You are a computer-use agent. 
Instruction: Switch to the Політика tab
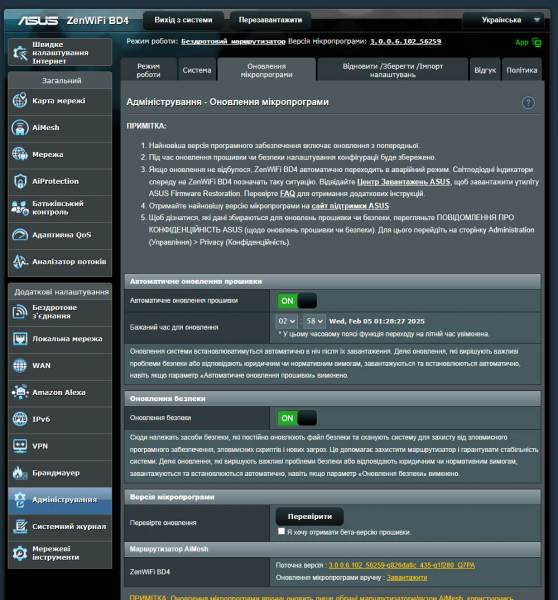[x=522, y=70]
